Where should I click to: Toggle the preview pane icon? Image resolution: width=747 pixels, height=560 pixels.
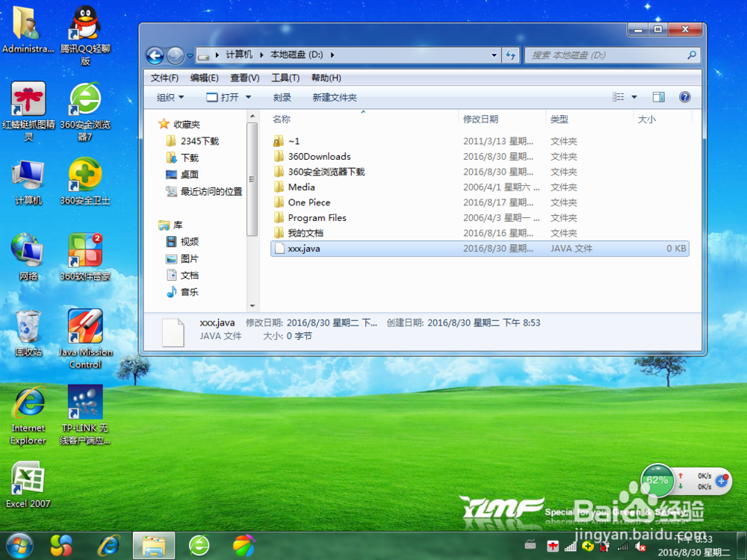pyautogui.click(x=659, y=97)
